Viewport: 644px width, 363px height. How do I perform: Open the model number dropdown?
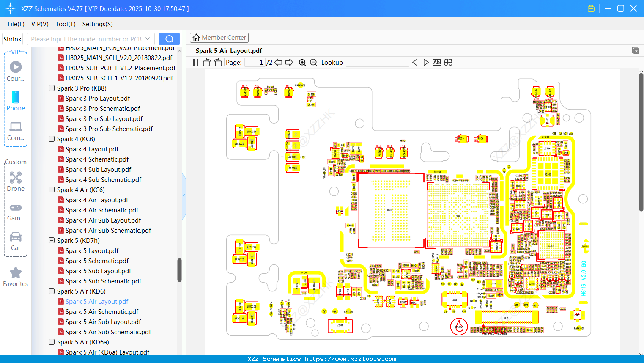click(x=147, y=38)
